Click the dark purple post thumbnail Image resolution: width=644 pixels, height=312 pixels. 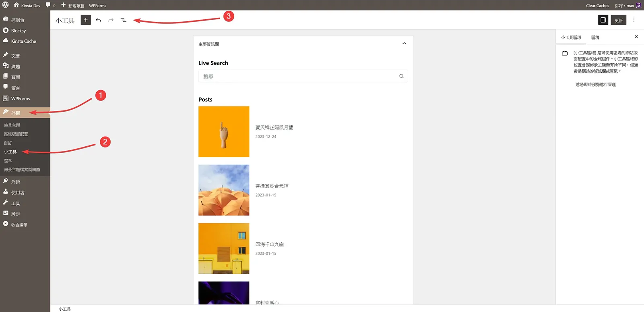point(224,293)
